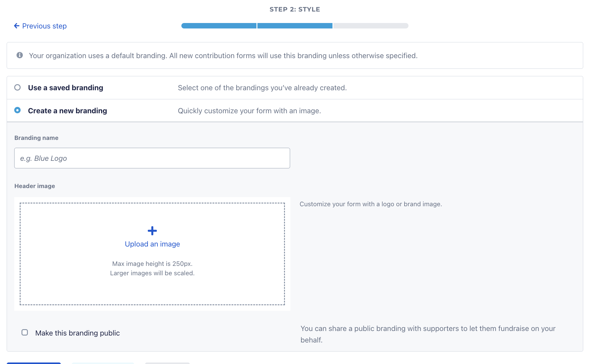605x364 pixels.
Task: Click the first progress bar segment
Action: (219, 26)
